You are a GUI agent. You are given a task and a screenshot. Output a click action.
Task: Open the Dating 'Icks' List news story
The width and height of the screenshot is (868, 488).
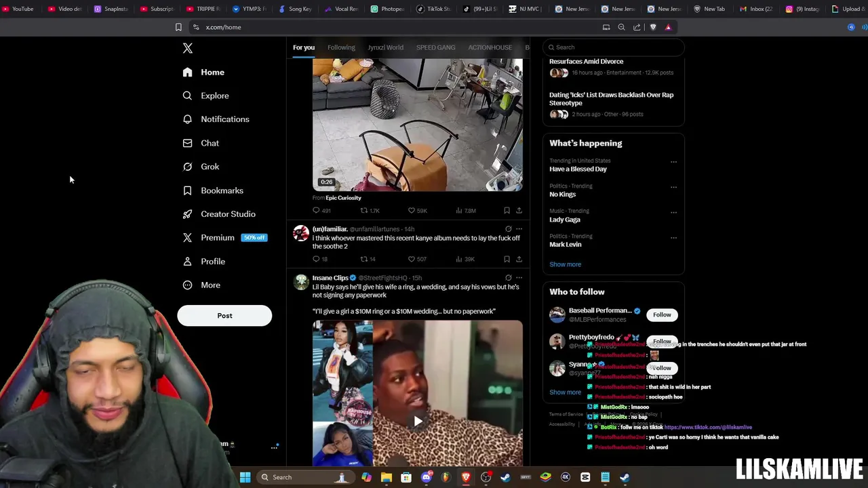point(611,99)
